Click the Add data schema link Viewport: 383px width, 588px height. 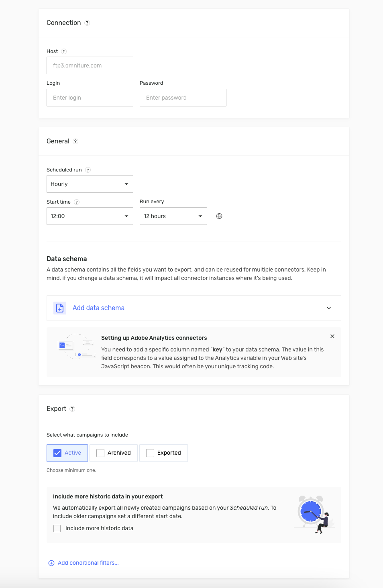coord(98,308)
